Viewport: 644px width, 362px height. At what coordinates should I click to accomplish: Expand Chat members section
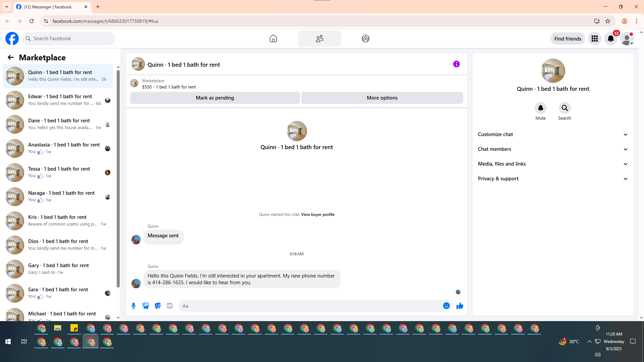[x=553, y=149]
